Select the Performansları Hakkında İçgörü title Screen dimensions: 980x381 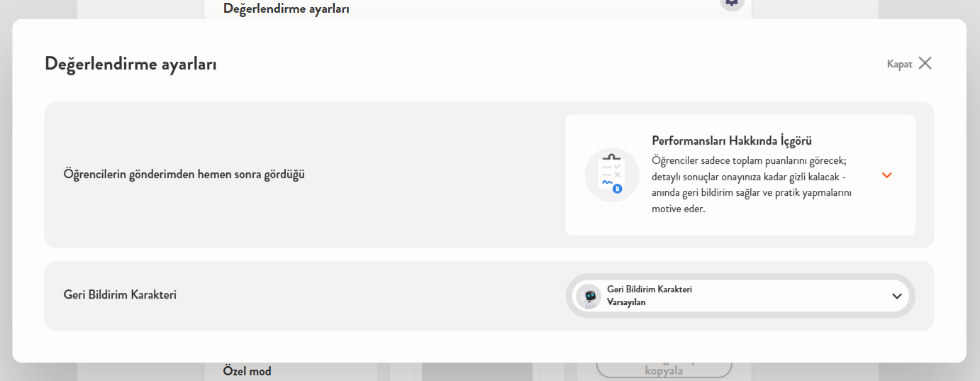click(732, 140)
